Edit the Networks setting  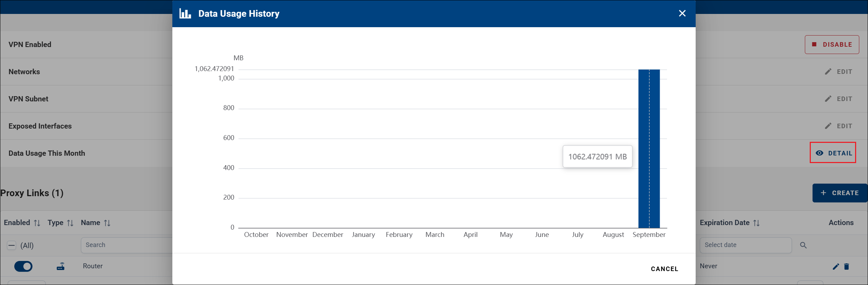click(838, 71)
